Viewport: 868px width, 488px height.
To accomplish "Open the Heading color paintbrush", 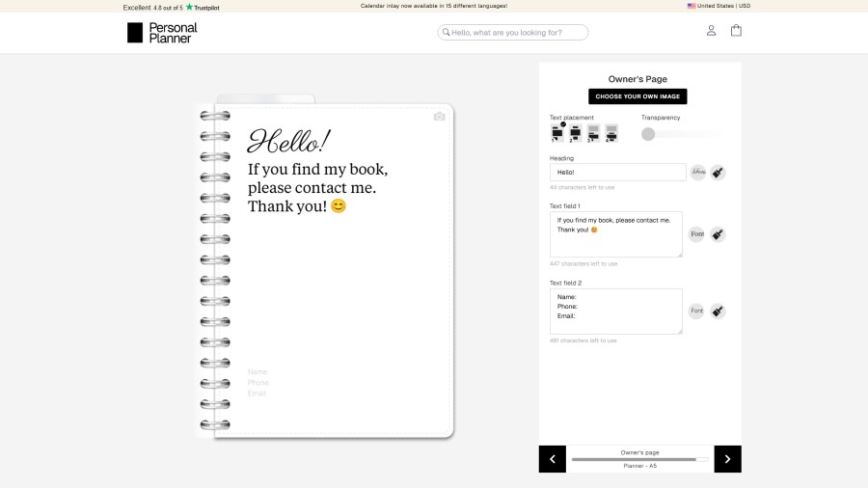I will tap(718, 173).
